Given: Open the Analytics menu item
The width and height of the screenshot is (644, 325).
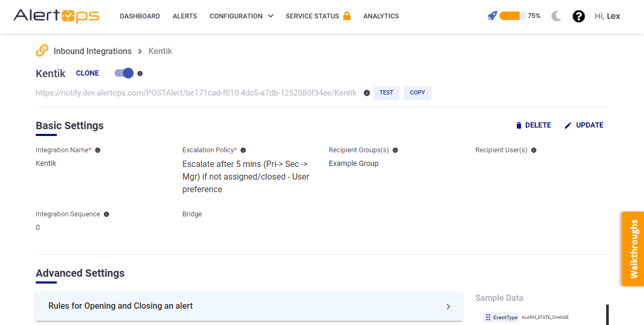Looking at the screenshot, I should click(381, 16).
